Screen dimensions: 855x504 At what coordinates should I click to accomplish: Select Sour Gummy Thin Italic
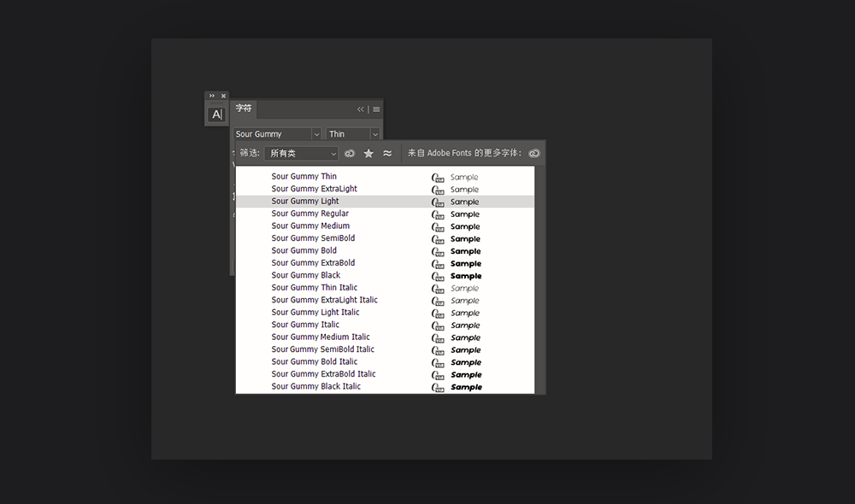coord(385,288)
